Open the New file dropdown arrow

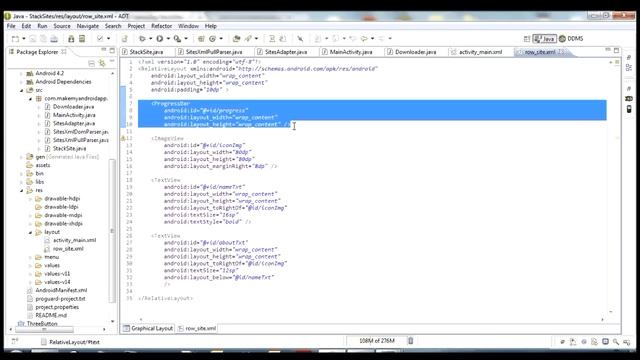24,39
